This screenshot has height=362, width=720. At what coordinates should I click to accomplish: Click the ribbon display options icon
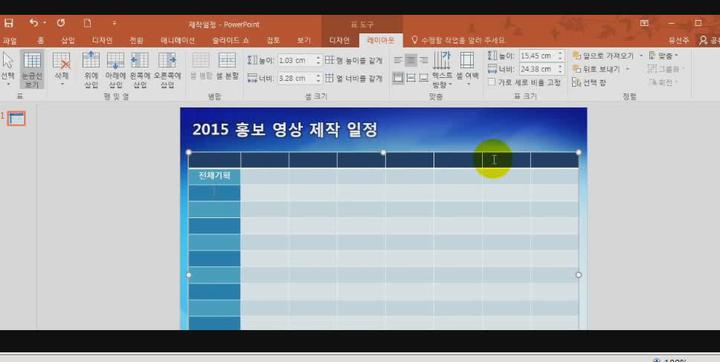coord(644,23)
